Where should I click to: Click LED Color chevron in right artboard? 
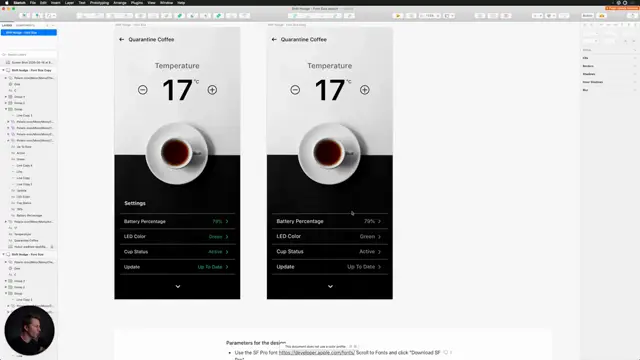[x=379, y=237]
